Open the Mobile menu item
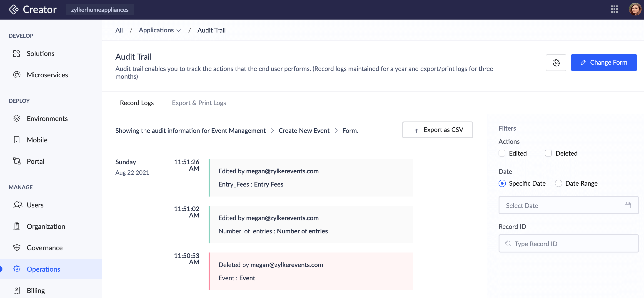The width and height of the screenshot is (644, 298). pos(51,140)
